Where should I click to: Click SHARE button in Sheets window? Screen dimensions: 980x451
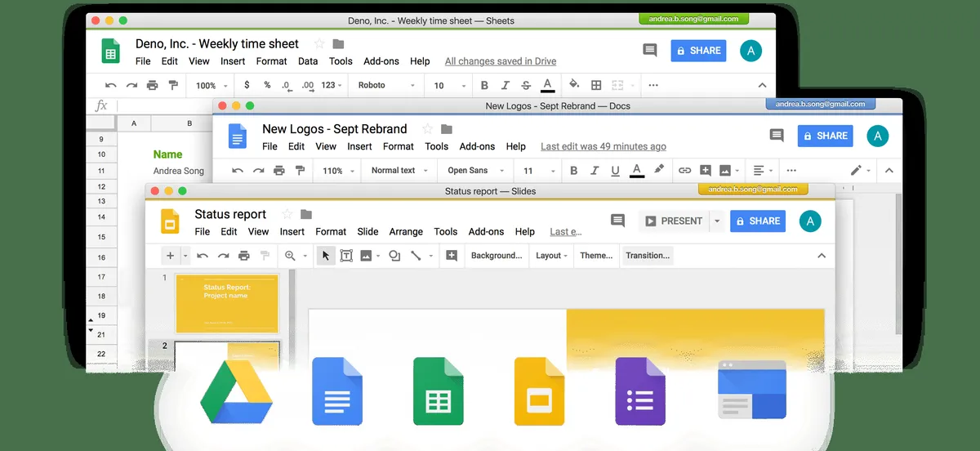698,51
